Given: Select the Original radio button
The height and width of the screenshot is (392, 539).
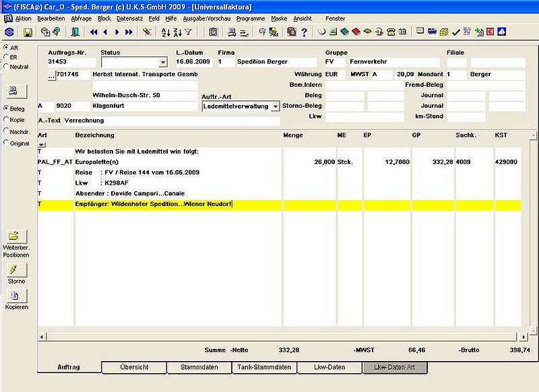Looking at the screenshot, I should coord(6,143).
